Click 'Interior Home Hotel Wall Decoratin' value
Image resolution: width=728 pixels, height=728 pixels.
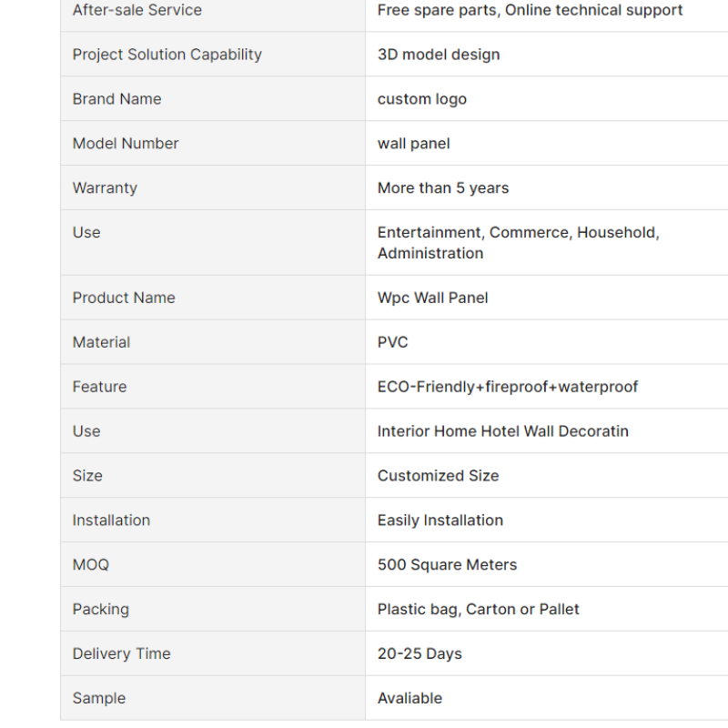[x=503, y=431]
